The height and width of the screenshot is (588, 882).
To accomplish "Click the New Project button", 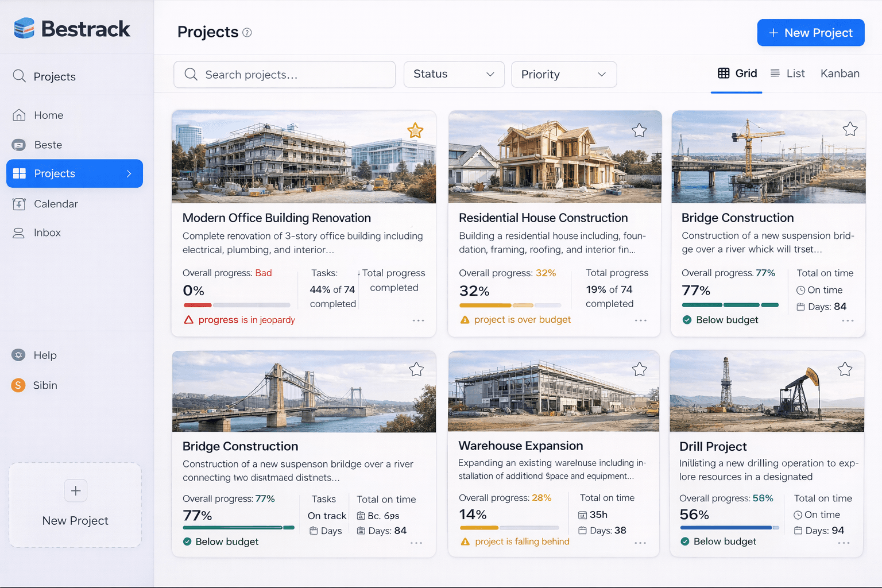I will pos(810,33).
